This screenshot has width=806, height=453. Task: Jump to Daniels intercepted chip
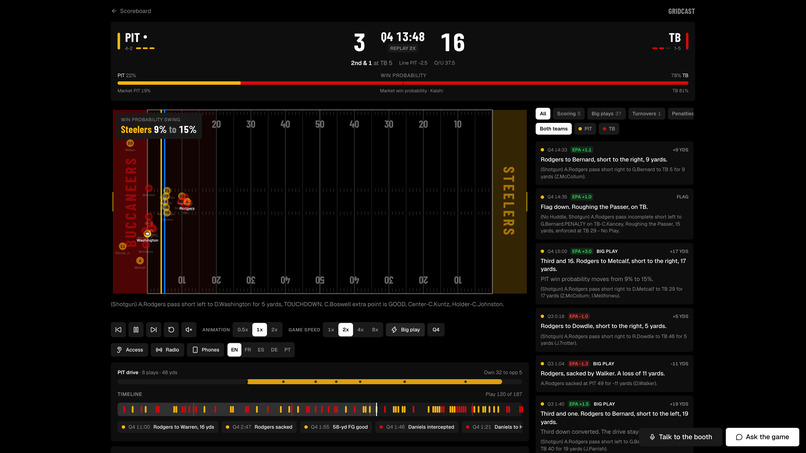[417, 427]
